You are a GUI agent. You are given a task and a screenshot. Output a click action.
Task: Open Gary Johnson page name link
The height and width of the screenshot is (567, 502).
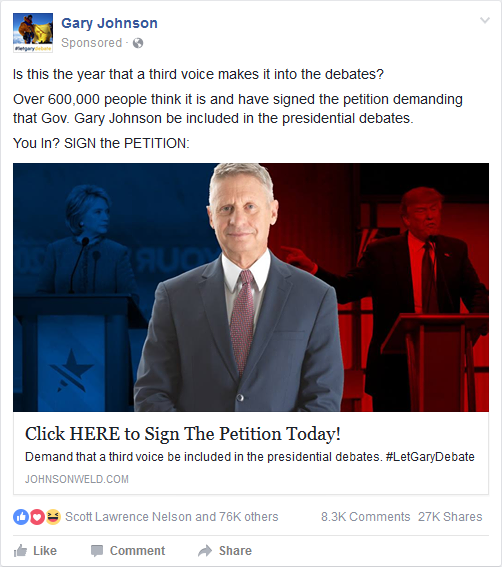coord(109,23)
